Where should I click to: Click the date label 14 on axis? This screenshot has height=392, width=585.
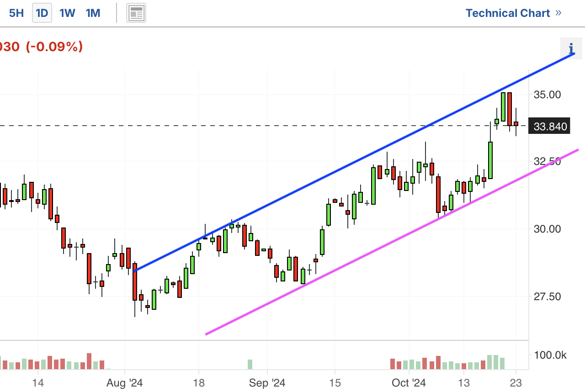38,383
